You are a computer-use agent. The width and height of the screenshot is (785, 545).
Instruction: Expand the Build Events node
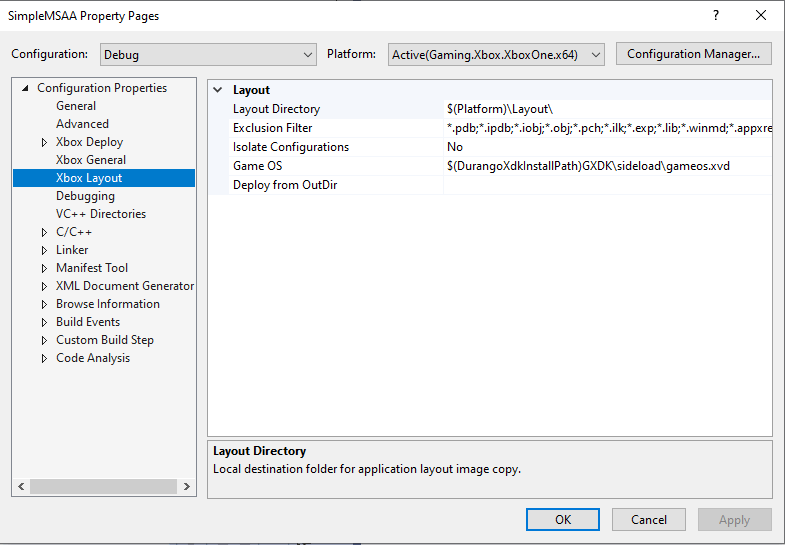45,322
